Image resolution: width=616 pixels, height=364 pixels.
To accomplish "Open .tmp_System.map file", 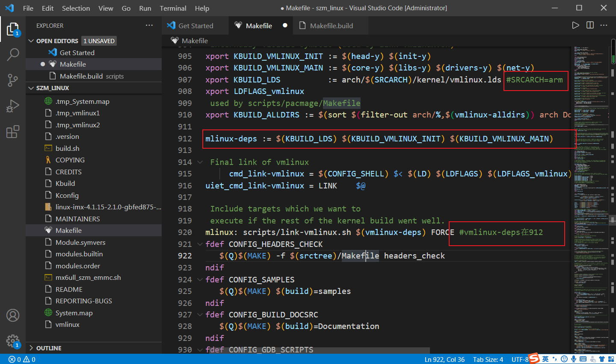I will pyautogui.click(x=94, y=101).
